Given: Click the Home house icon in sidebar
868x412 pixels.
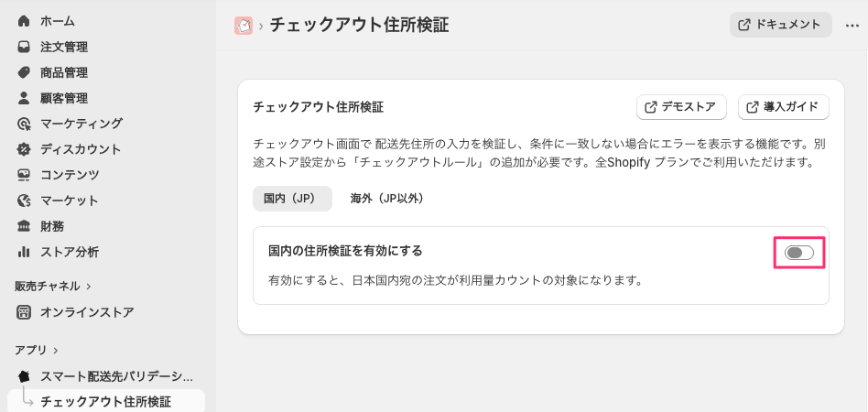Looking at the screenshot, I should click(24, 21).
